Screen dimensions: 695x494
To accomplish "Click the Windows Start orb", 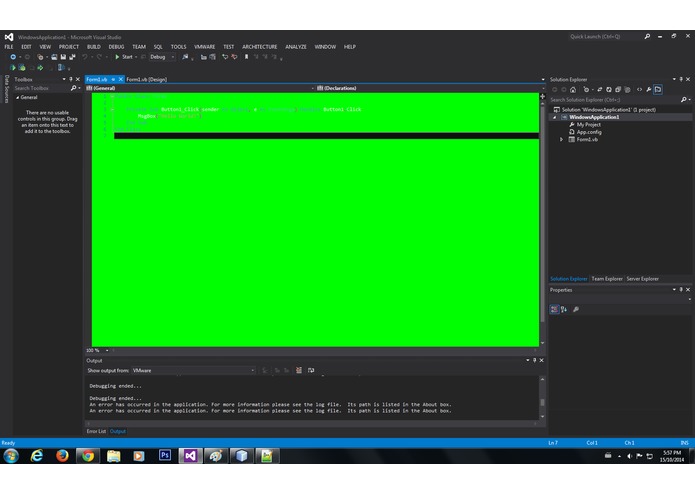I will 11,455.
